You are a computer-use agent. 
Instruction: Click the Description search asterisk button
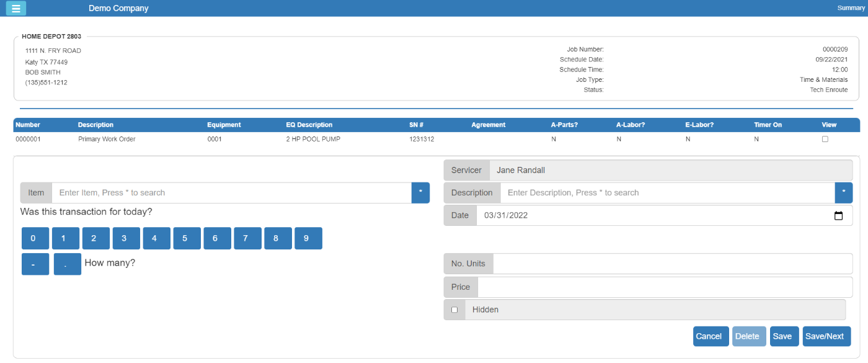click(843, 193)
